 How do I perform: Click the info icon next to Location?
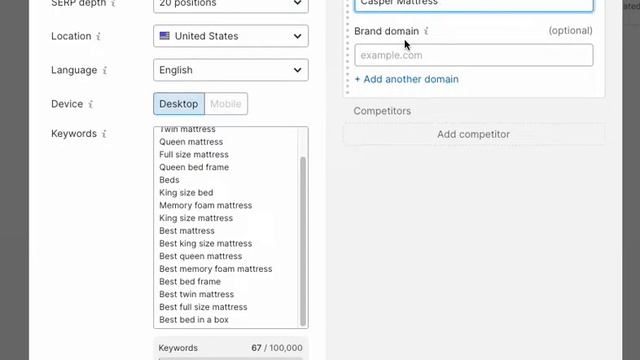(x=98, y=36)
